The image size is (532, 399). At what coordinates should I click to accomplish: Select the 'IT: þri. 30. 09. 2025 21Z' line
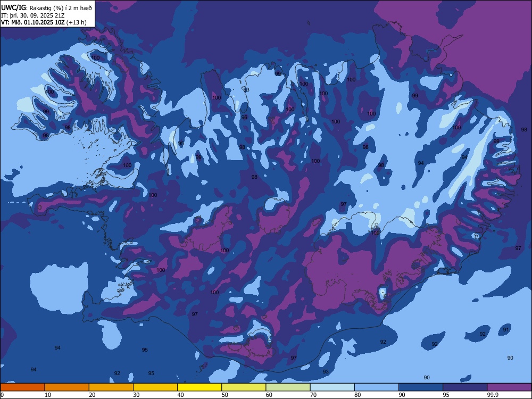point(32,15)
